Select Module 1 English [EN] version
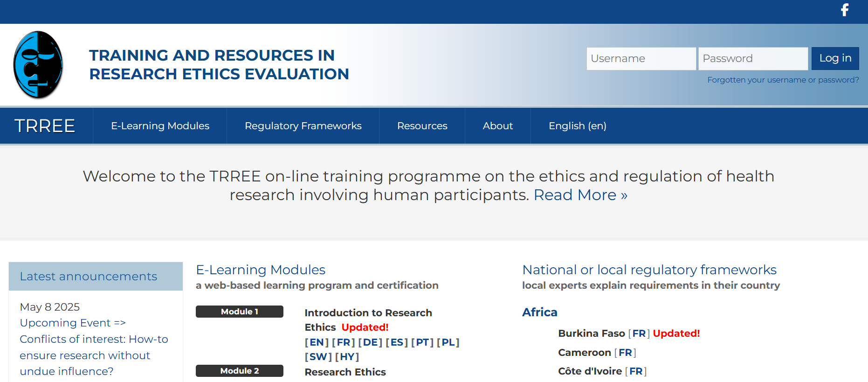Screen dimensions: 868x382 tap(317, 342)
